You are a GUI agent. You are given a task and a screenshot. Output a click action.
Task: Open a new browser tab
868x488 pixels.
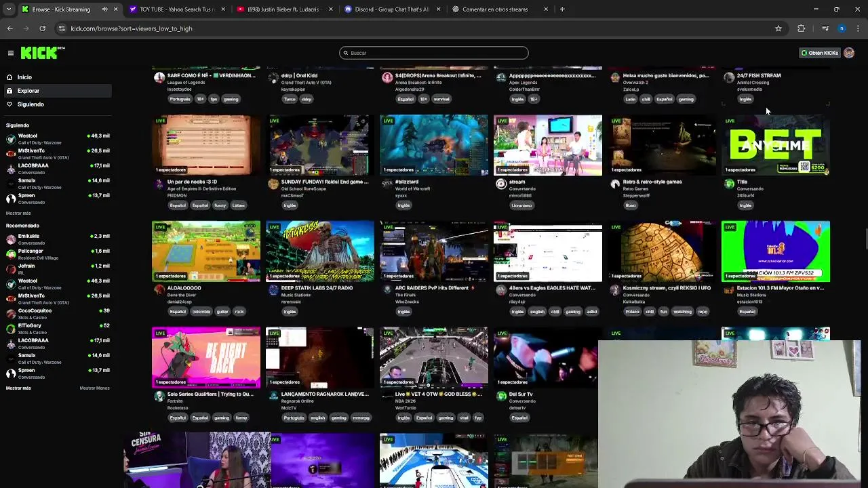point(562,9)
